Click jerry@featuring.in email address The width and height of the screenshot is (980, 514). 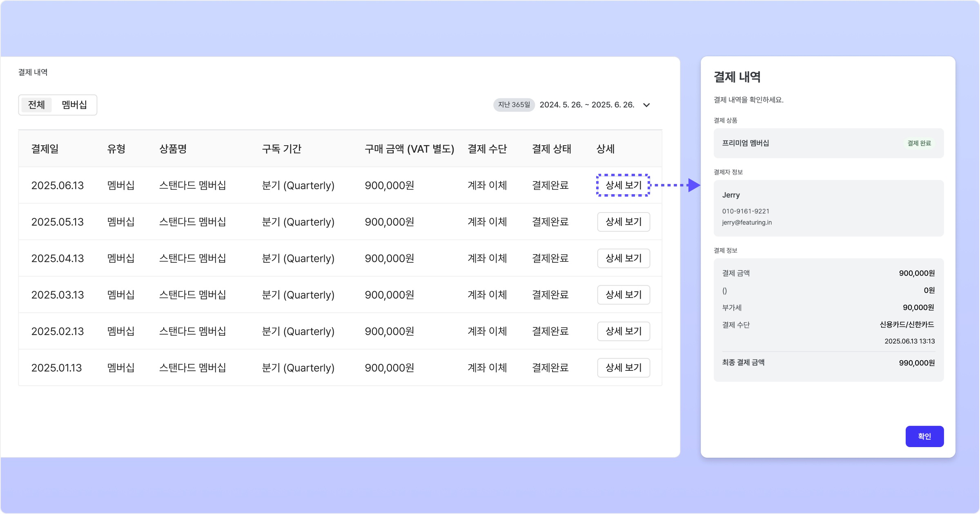[746, 222]
